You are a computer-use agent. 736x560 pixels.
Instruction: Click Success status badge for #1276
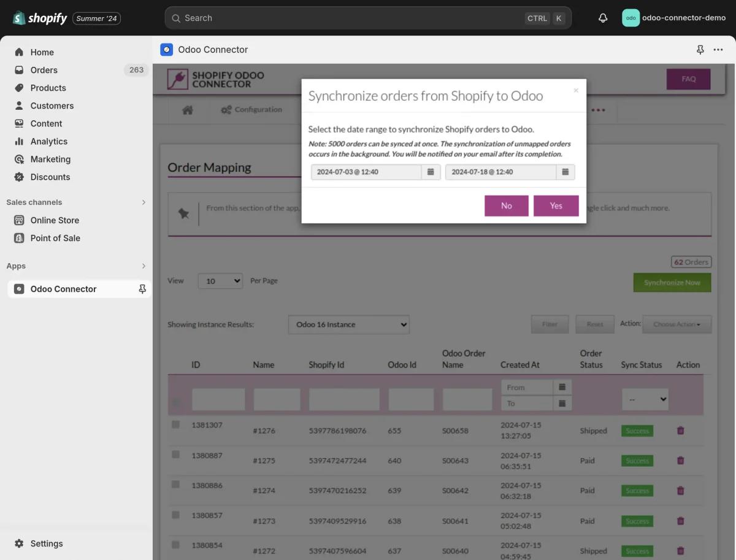point(637,431)
